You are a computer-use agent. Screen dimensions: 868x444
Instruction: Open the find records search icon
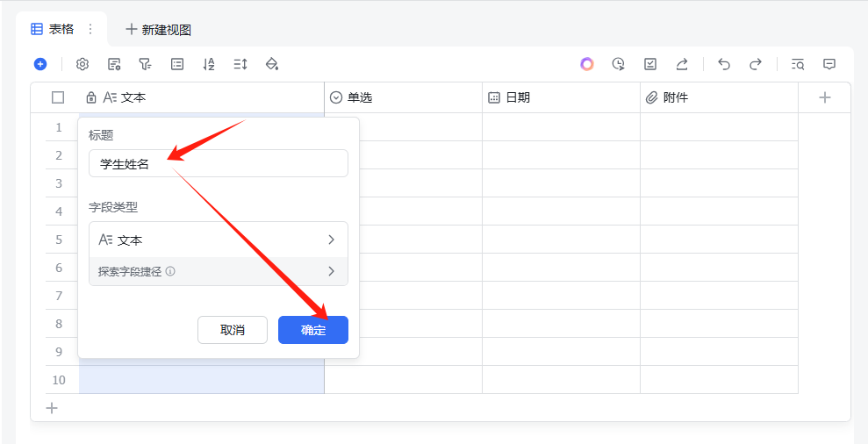[798, 64]
